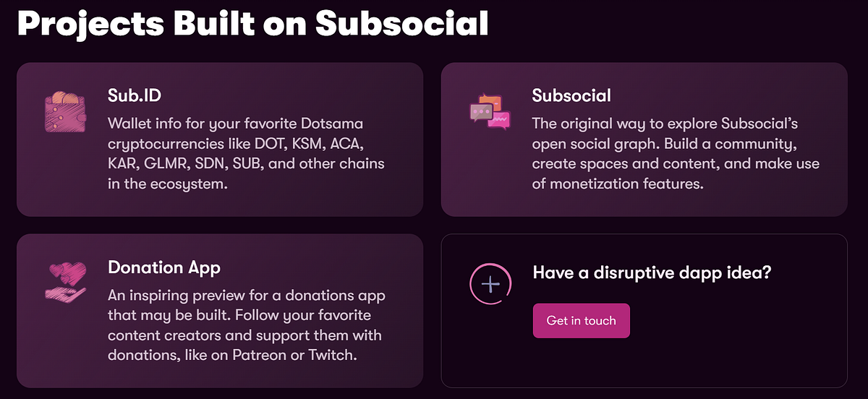Click the Get in touch button
868x399 pixels.
[x=582, y=320]
